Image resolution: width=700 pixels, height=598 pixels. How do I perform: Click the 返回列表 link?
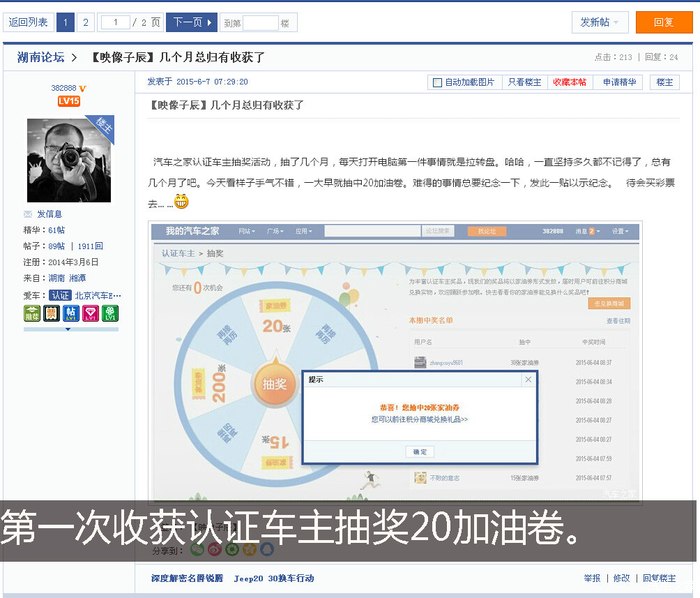point(28,22)
